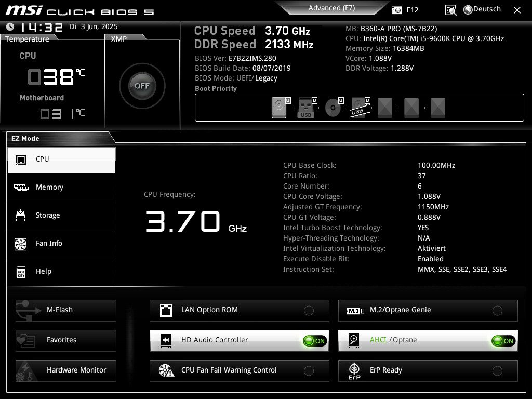Open Favorites
Viewport: 532px width, 399px height.
66,340
